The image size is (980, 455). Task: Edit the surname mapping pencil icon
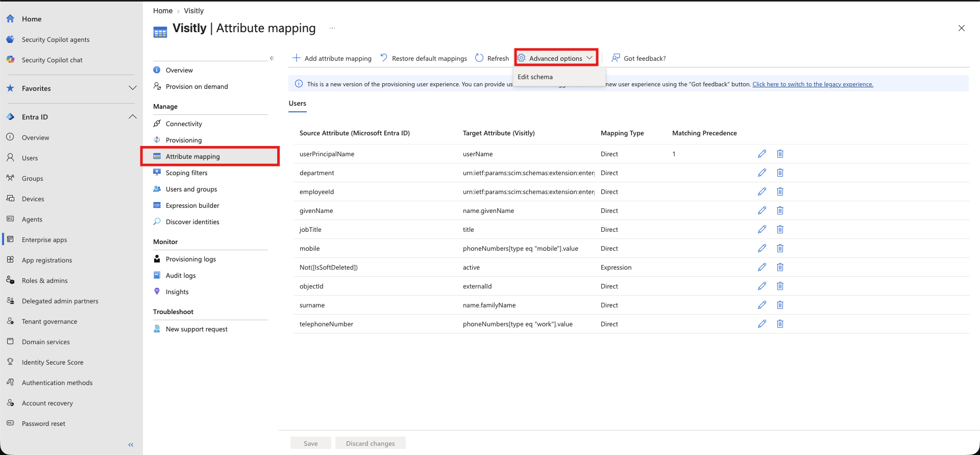pyautogui.click(x=762, y=305)
